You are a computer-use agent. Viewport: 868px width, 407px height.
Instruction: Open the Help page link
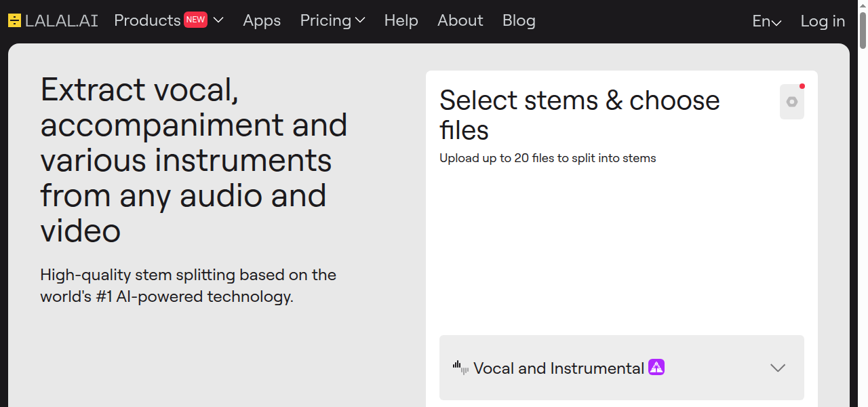coord(401,21)
